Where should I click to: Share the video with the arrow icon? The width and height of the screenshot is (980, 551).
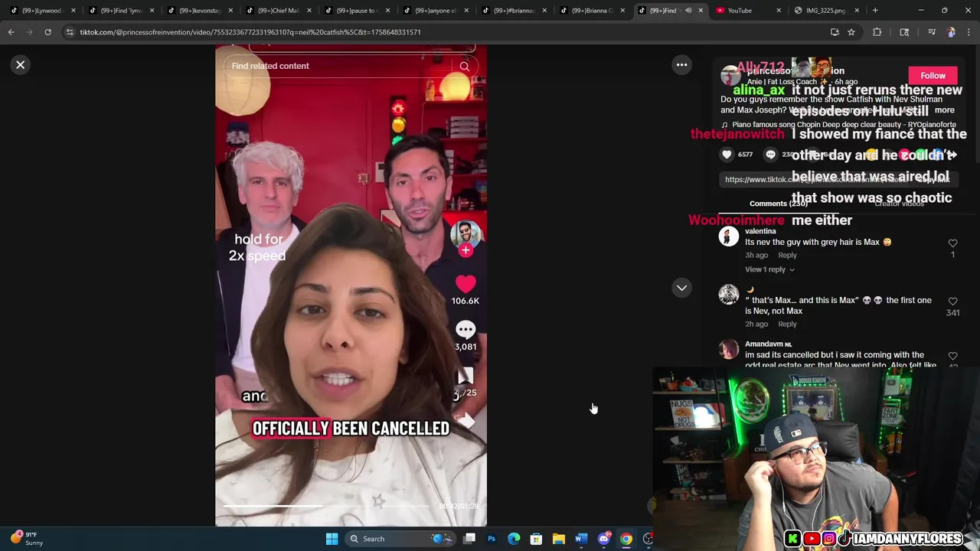click(465, 420)
